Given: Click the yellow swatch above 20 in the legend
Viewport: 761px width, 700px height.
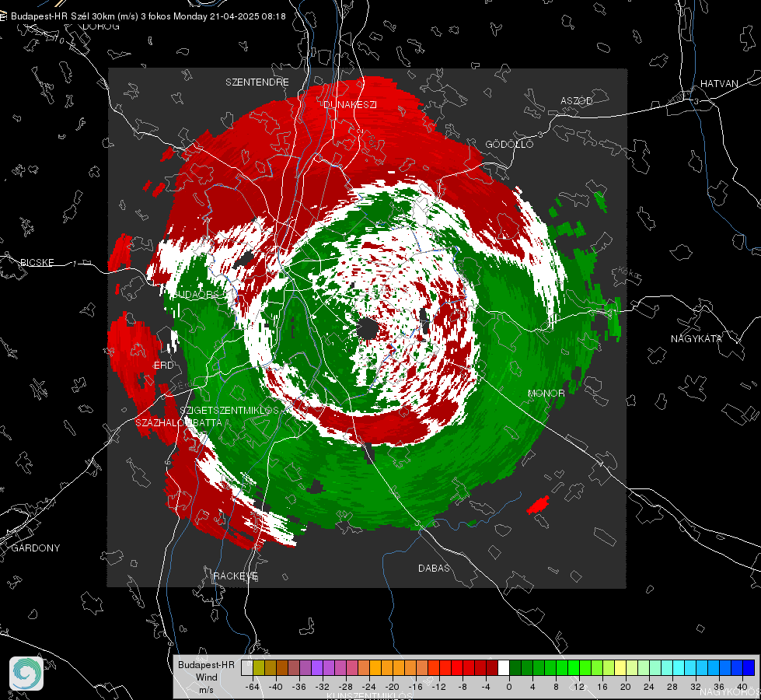Looking at the screenshot, I should tap(620, 667).
